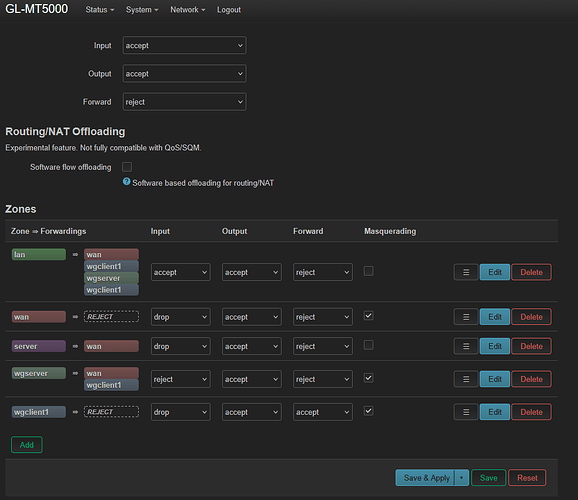Screen dimensions: 578x500
Task: Open the general Output policy dropdown
Action: pyautogui.click(x=184, y=73)
